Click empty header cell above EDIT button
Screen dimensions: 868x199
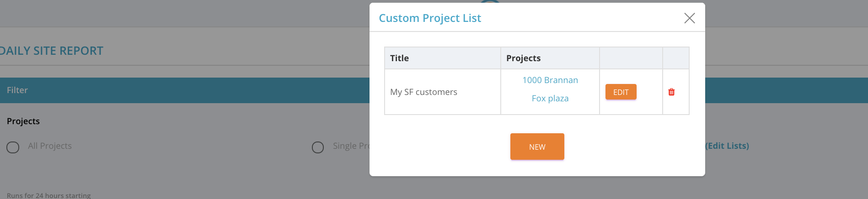[x=631, y=58]
